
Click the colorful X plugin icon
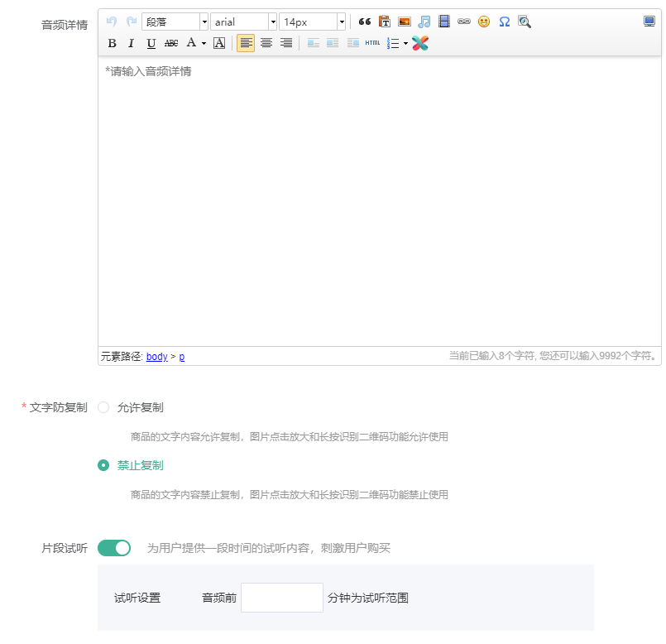[420, 43]
